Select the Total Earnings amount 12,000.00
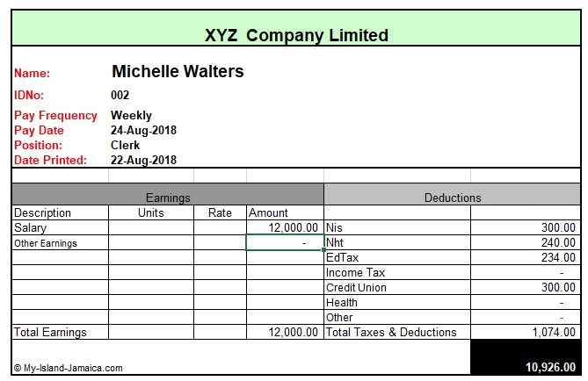The height and width of the screenshot is (381, 588). point(285,332)
